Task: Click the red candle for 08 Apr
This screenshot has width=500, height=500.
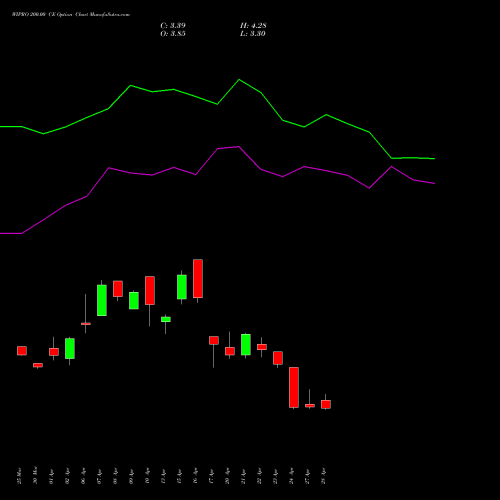Action: pyautogui.click(x=118, y=289)
